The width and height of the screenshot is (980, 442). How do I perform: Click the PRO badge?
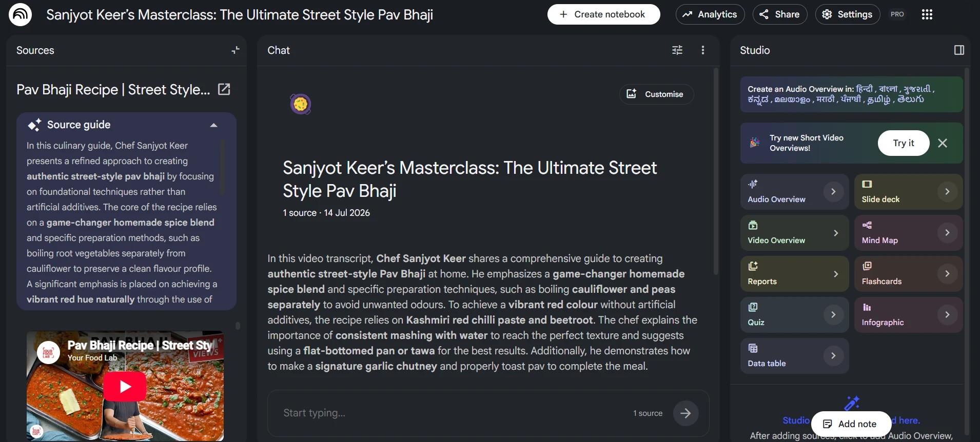click(897, 14)
